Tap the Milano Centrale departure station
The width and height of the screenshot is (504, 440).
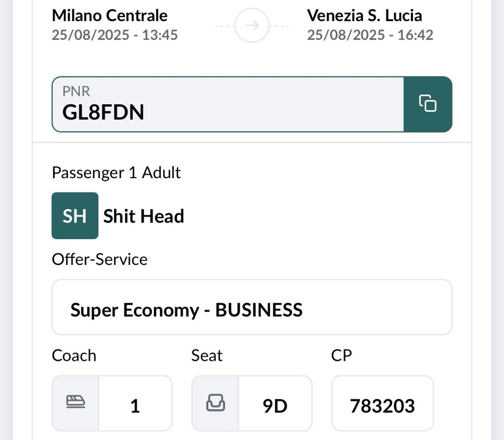click(x=109, y=16)
